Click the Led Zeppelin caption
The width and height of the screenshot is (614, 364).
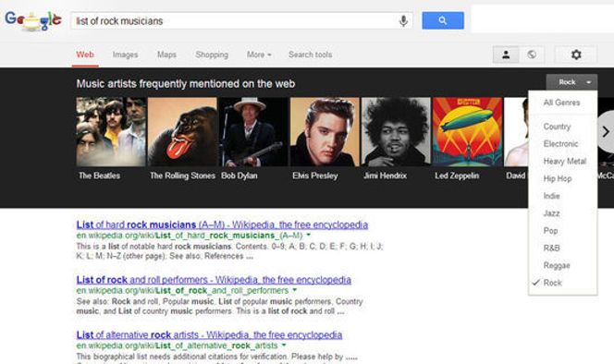coord(457,176)
